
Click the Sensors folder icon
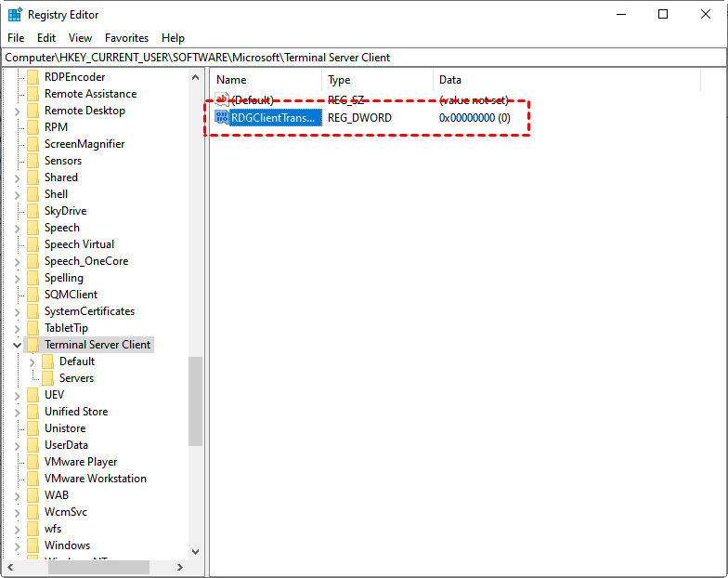[33, 161]
